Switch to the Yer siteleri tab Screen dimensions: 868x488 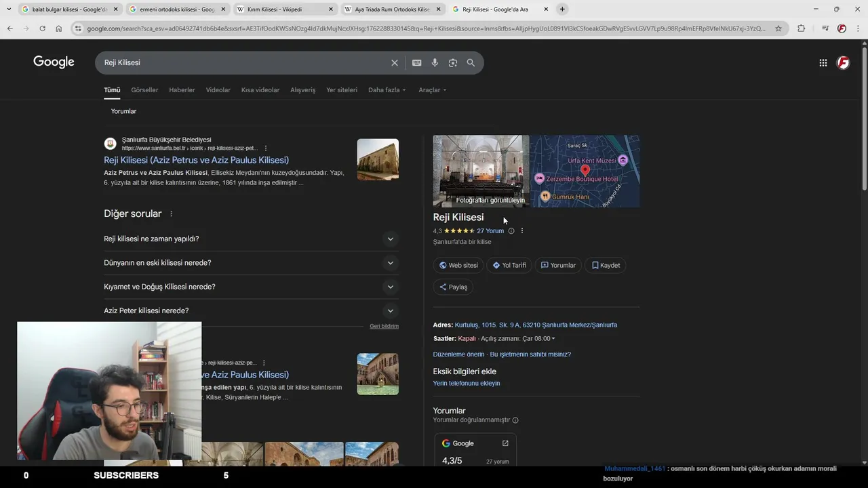[x=342, y=90]
